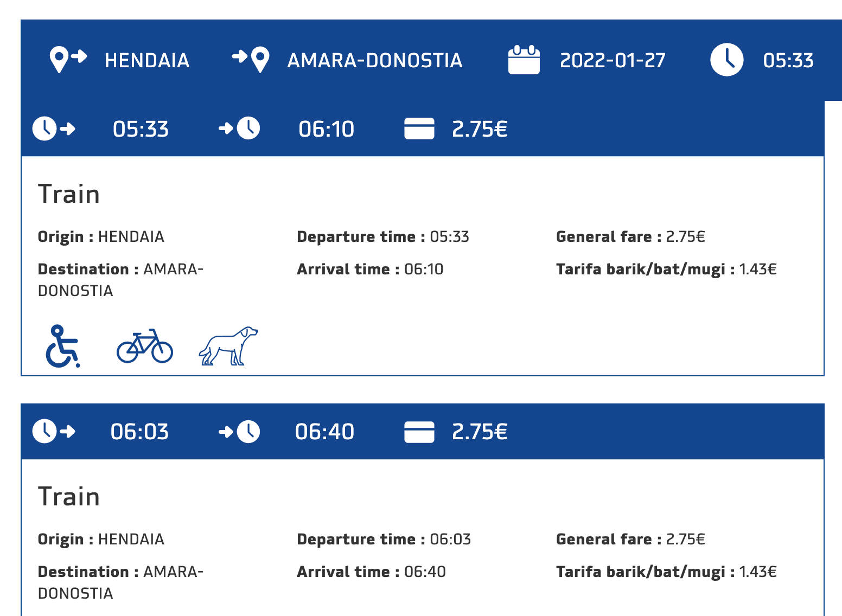Click the dog pets-allowed icon
842x616 pixels.
click(228, 346)
